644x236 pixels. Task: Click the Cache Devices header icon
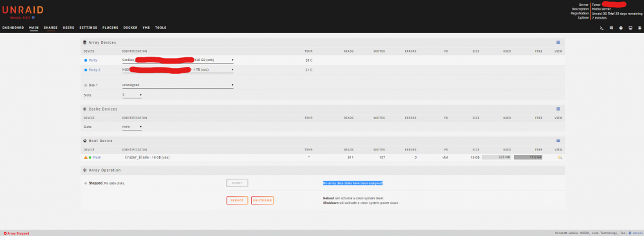point(85,109)
